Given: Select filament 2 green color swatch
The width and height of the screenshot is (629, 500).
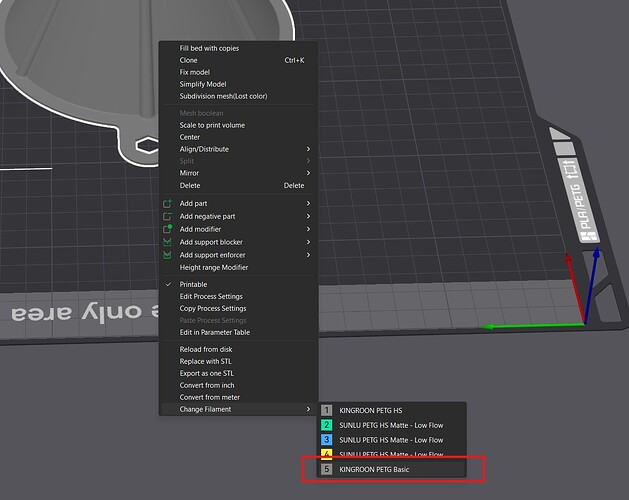Looking at the screenshot, I should [x=327, y=425].
